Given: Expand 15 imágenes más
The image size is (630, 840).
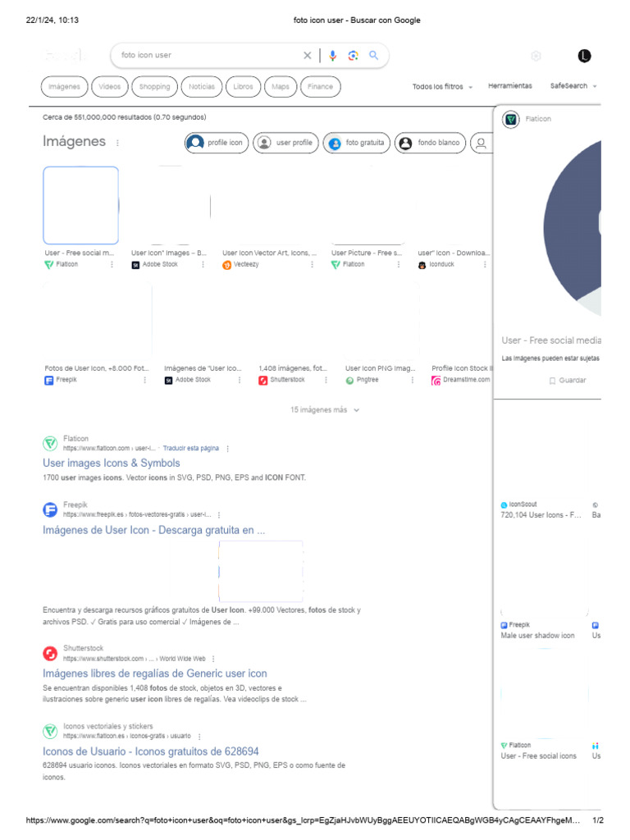Looking at the screenshot, I should [x=325, y=410].
